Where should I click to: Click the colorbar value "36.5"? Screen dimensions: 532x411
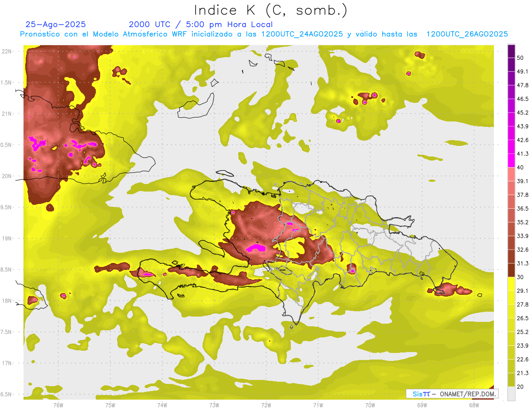coord(523,208)
